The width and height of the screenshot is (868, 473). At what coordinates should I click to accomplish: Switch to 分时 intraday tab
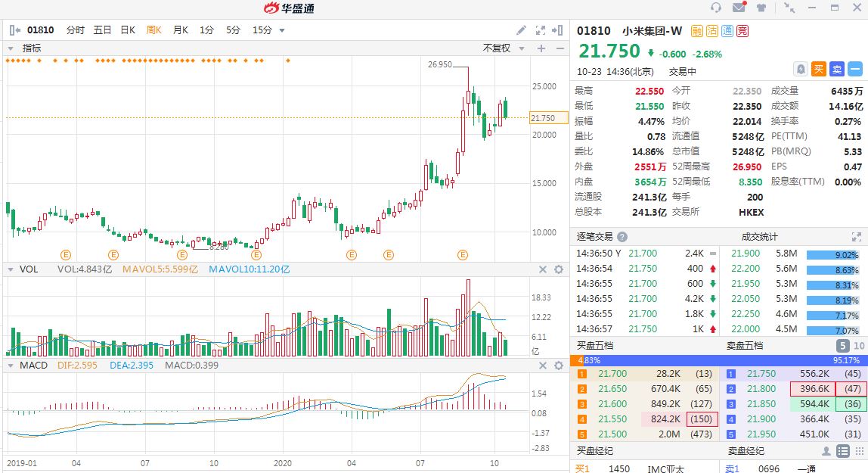click(x=76, y=30)
